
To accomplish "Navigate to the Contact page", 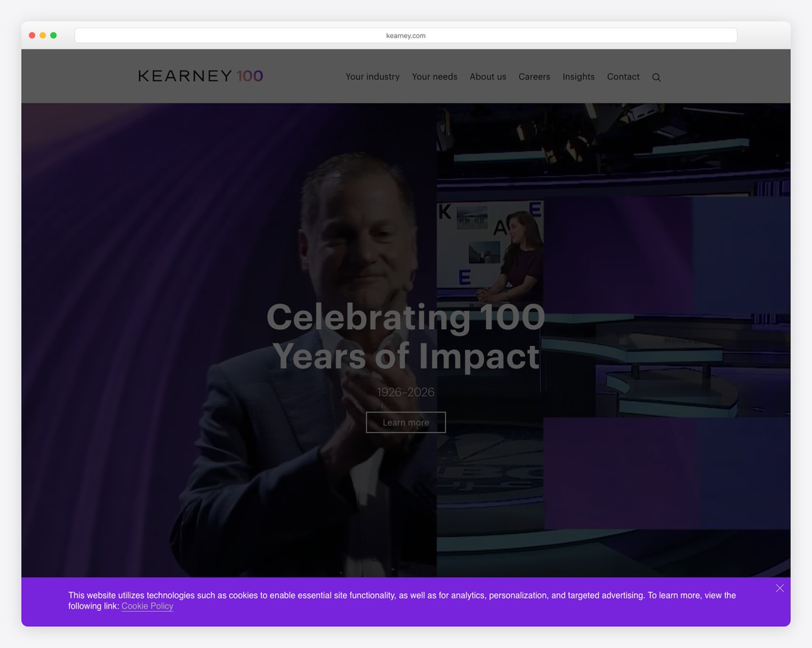I will pyautogui.click(x=623, y=77).
